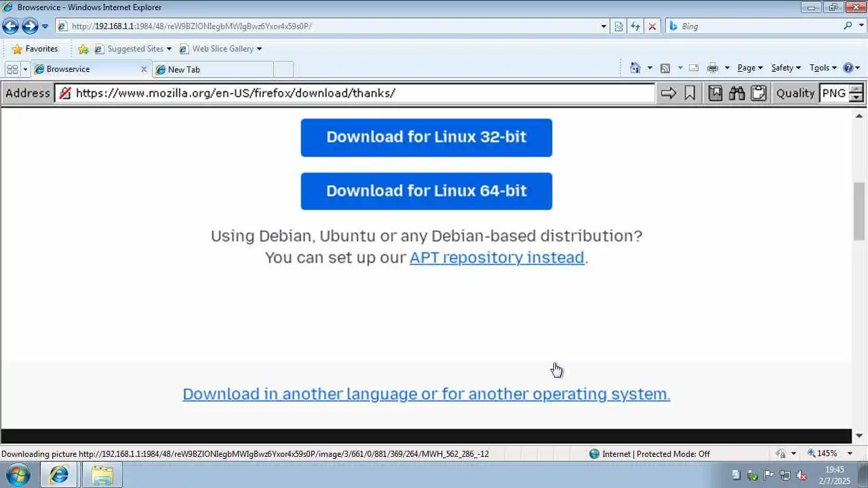Decrease Quality with the down stepper
This screenshot has height=488, width=868.
(856, 98)
